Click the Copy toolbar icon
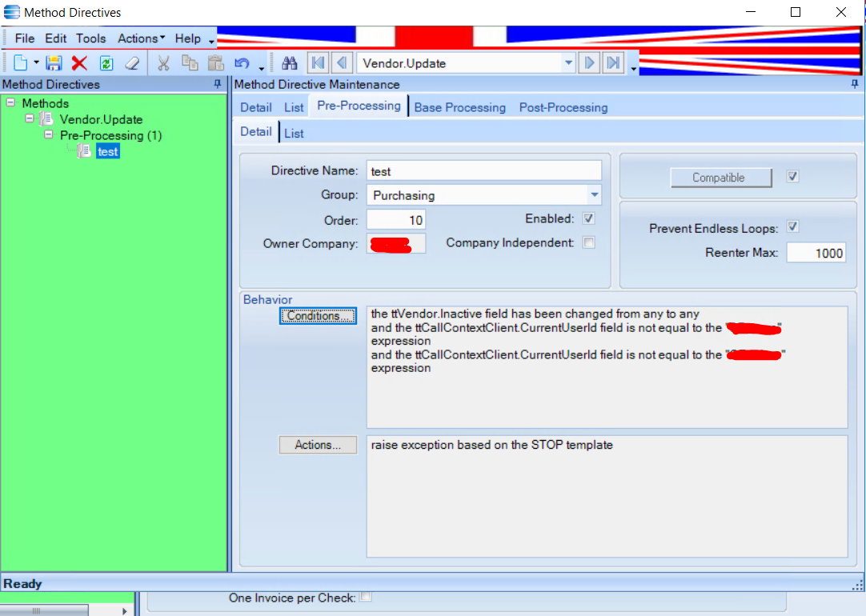This screenshot has height=616, width=866. (190, 63)
